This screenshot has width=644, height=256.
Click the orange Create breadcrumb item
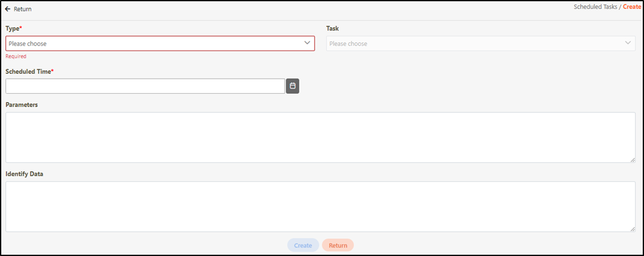coord(632,7)
